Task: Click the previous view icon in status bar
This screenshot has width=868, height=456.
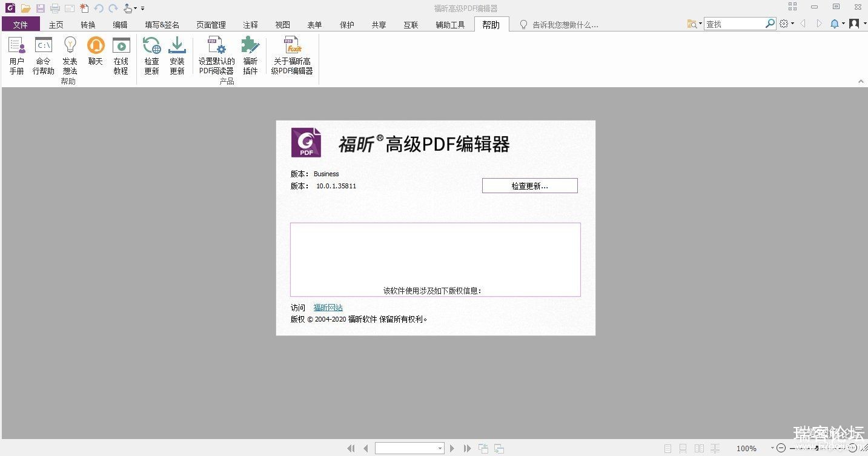Action: (x=483, y=448)
